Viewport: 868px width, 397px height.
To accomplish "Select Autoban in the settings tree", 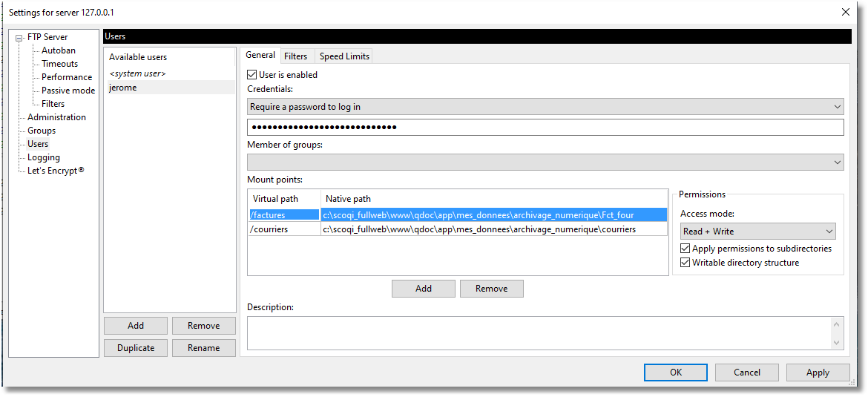I will tap(59, 50).
